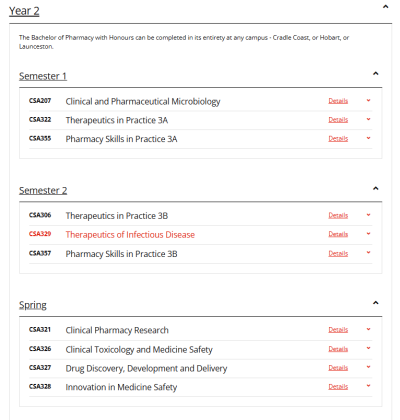Image resolution: width=400 pixels, height=420 pixels.
Task: Click the Semester 2 heading text
Action: [x=43, y=190]
